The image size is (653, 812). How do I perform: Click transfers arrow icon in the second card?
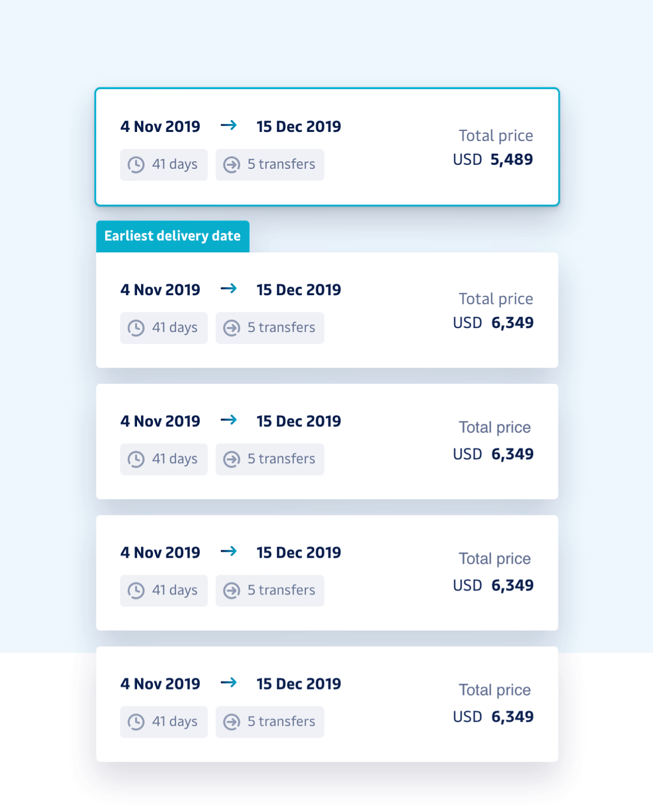point(232,328)
